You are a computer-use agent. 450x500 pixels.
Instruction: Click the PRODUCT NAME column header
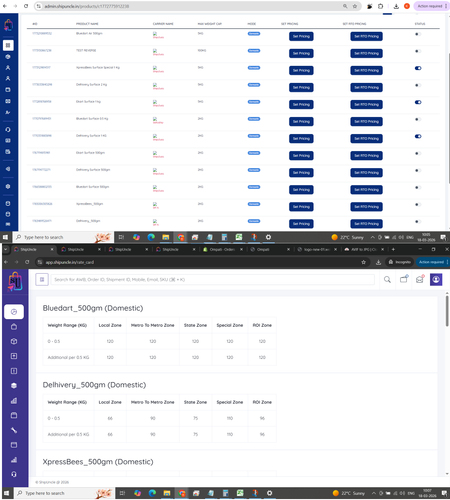[87, 24]
